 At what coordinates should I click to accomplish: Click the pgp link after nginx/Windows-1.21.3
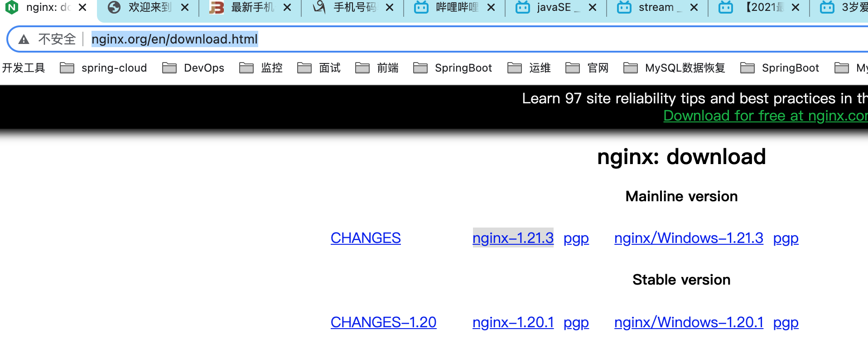[x=786, y=238]
